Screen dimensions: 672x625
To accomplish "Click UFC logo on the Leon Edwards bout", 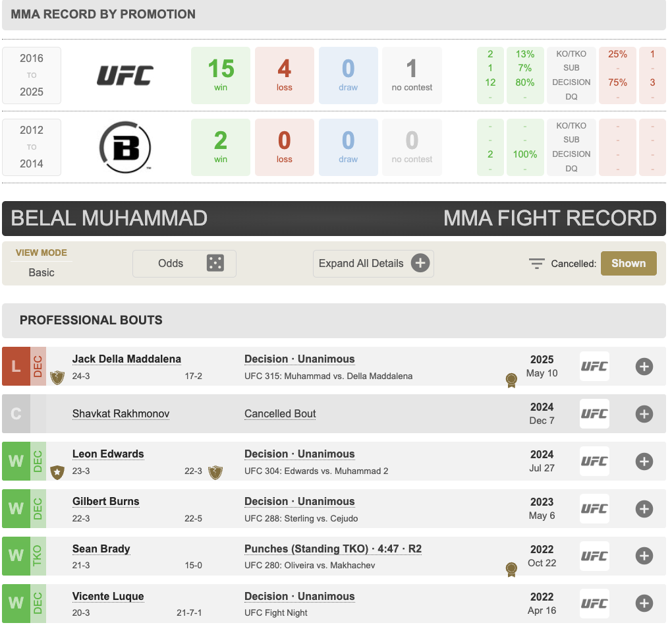I will click(594, 461).
